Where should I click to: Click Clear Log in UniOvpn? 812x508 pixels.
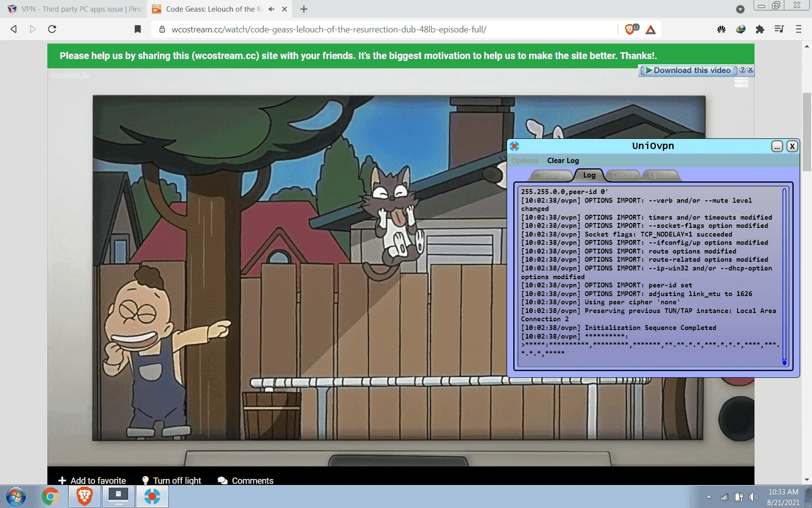click(x=563, y=161)
